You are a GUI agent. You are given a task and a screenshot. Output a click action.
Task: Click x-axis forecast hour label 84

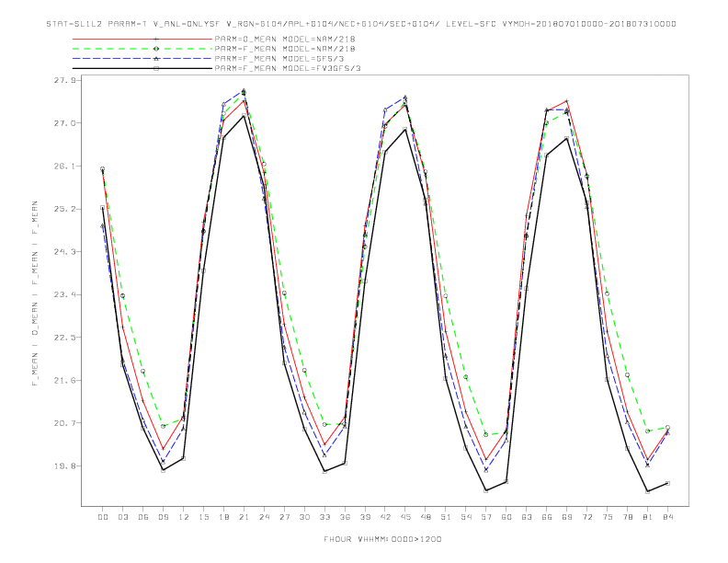(668, 517)
